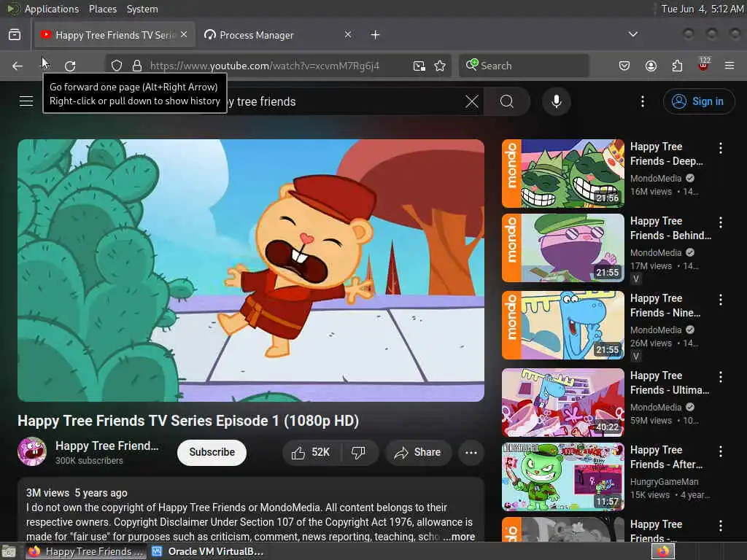This screenshot has width=747, height=560.
Task: Clear the YouTube search text
Action: click(472, 101)
